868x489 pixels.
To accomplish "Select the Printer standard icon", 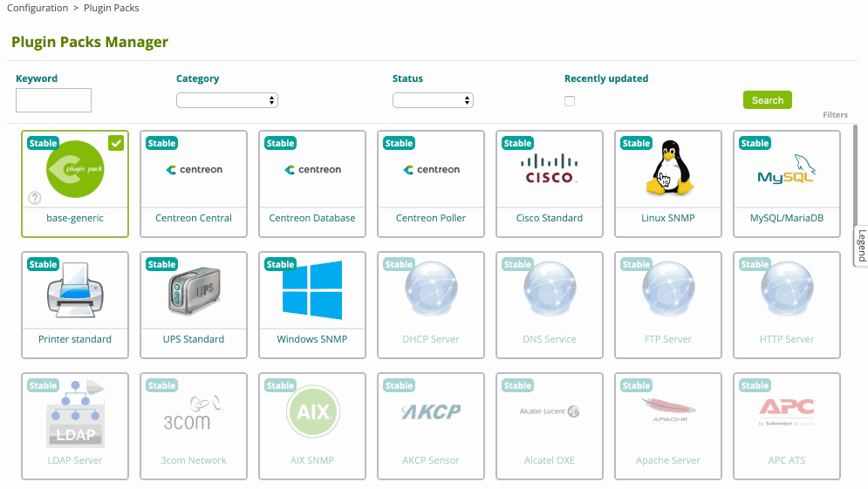I will pyautogui.click(x=75, y=291).
